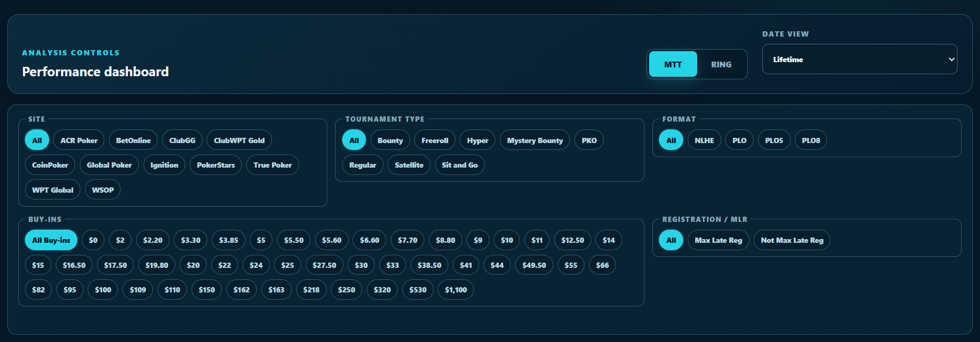Image resolution: width=980 pixels, height=342 pixels.
Task: Filter by $82 buy-in
Action: 38,289
